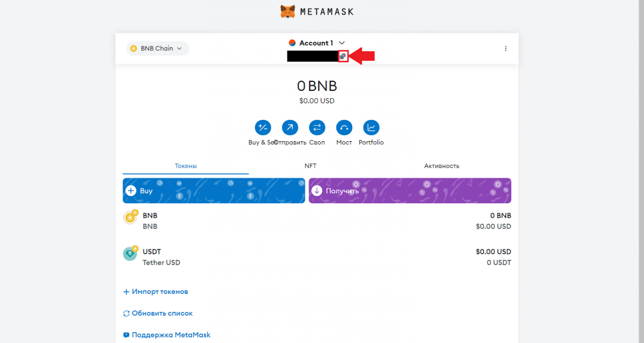
Task: Click the Мост bridge icon
Action: (x=344, y=127)
